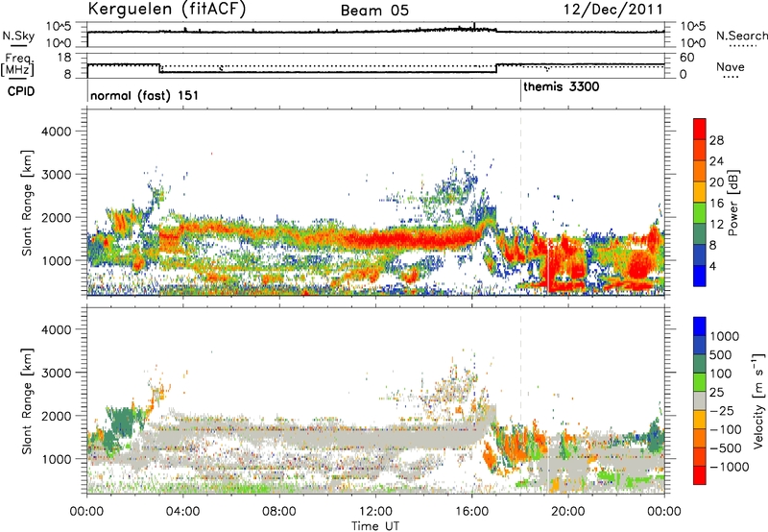Click the 'Nave' legend label

coord(731,67)
